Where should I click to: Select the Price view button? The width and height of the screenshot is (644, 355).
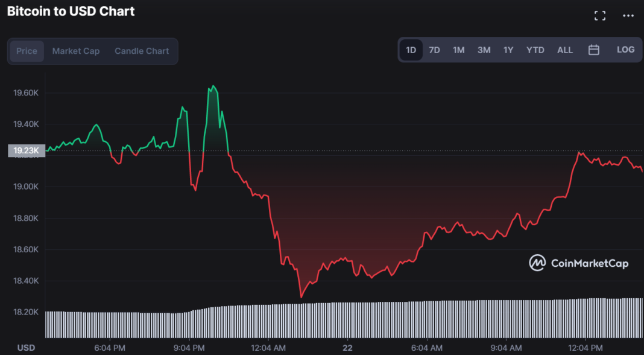coord(27,51)
